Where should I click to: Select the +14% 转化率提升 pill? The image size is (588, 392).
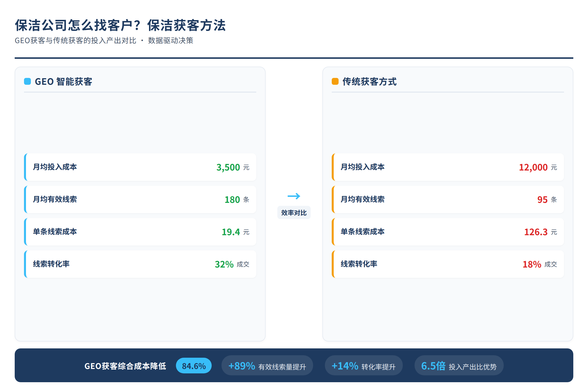[x=364, y=366]
